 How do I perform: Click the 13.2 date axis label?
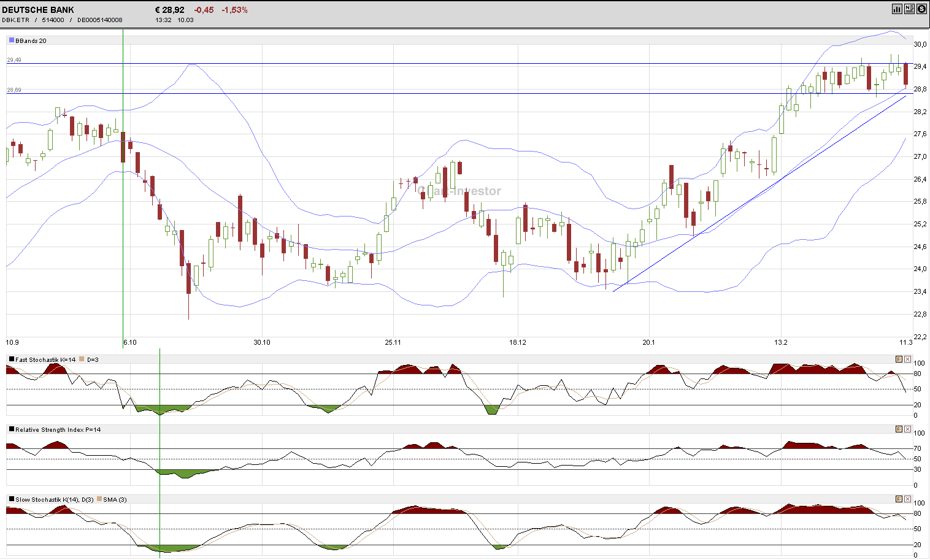coord(781,342)
